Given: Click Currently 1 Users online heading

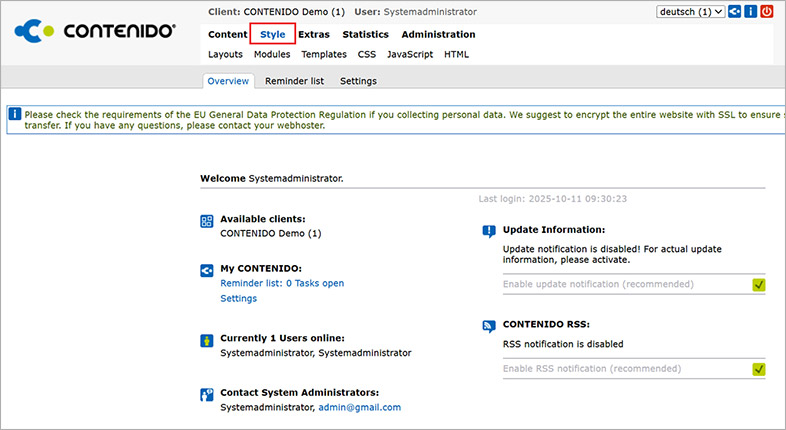Looking at the screenshot, I should [282, 338].
